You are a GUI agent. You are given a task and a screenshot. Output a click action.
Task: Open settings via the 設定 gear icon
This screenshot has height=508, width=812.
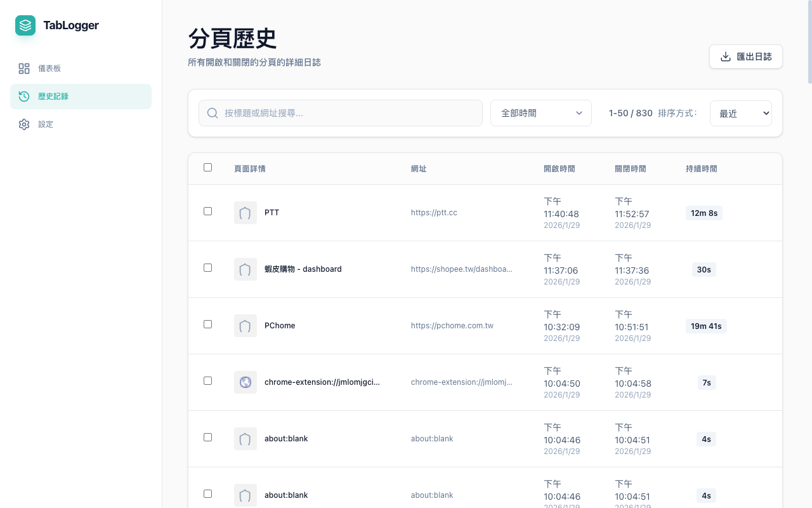24,124
